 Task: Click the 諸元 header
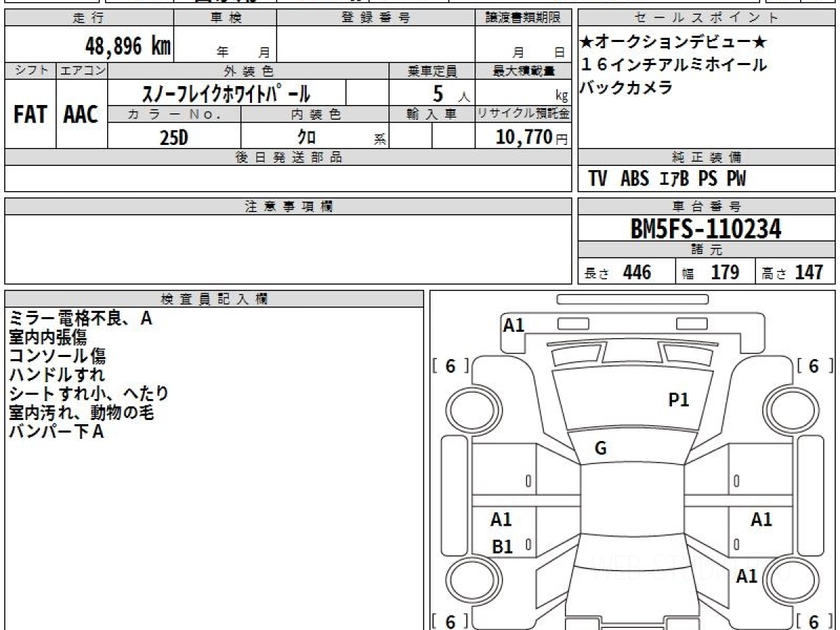point(706,250)
